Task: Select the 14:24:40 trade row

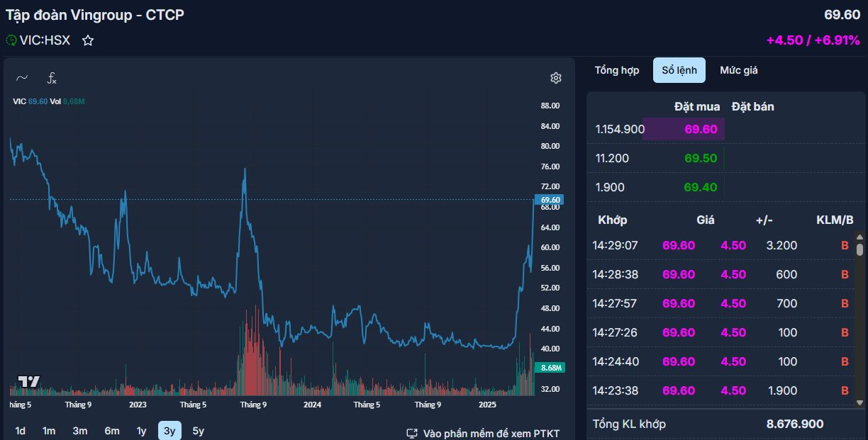Action: click(x=721, y=361)
